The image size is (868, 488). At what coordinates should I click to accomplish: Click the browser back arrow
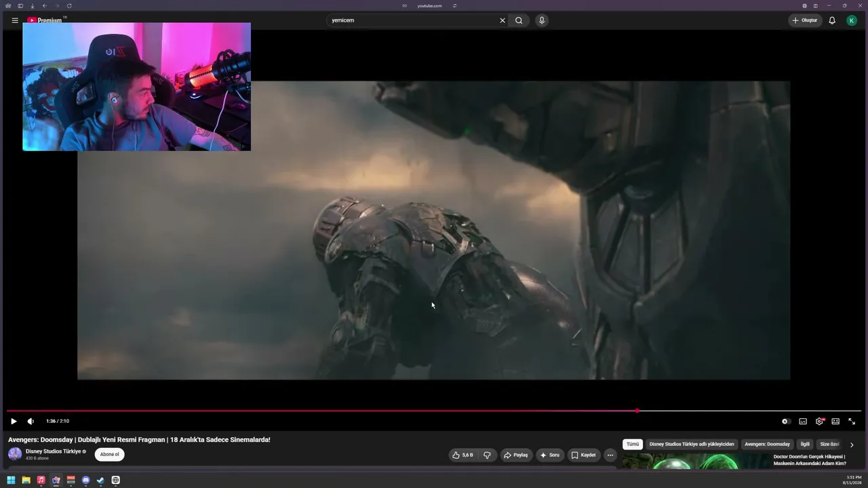point(45,5)
